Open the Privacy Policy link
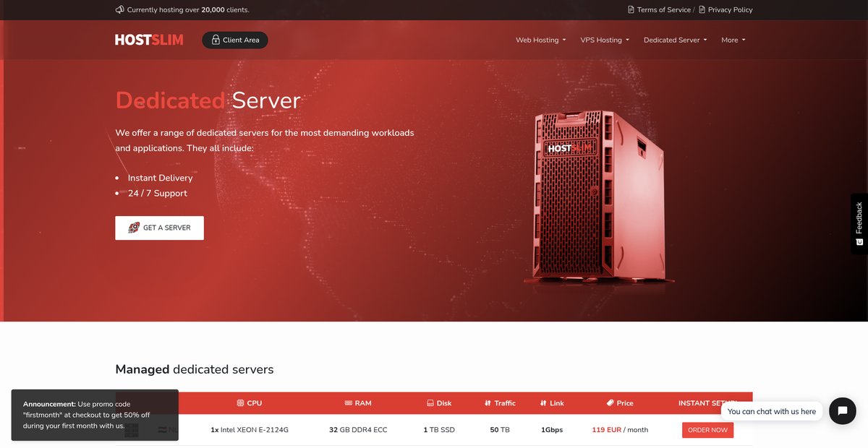 click(x=730, y=10)
